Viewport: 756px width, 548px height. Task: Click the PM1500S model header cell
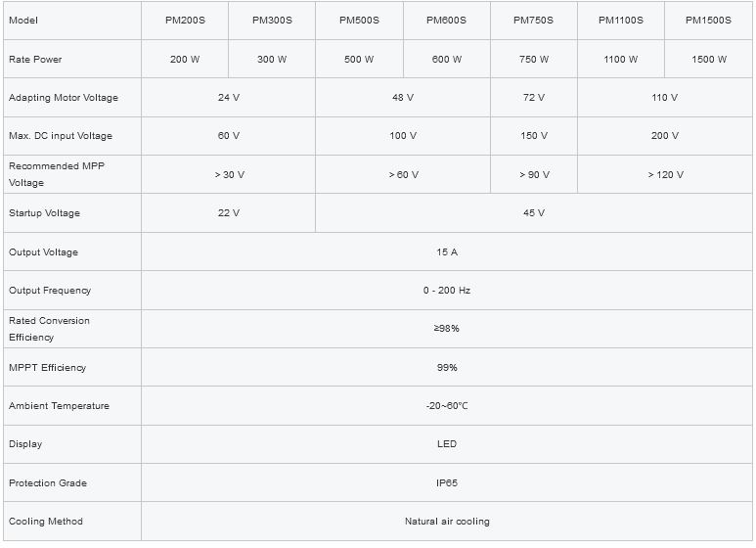708,20
